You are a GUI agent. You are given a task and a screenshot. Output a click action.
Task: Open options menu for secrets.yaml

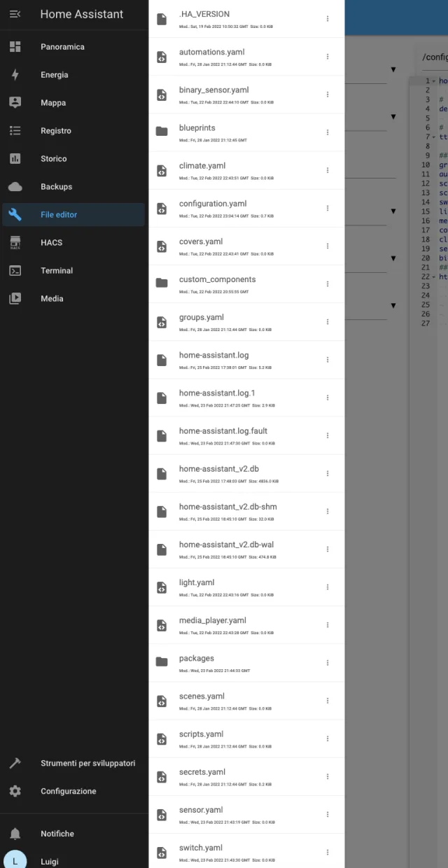tap(328, 775)
